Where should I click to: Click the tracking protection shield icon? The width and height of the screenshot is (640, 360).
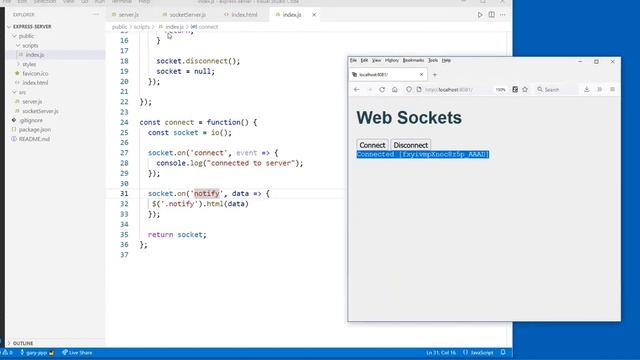(409, 89)
